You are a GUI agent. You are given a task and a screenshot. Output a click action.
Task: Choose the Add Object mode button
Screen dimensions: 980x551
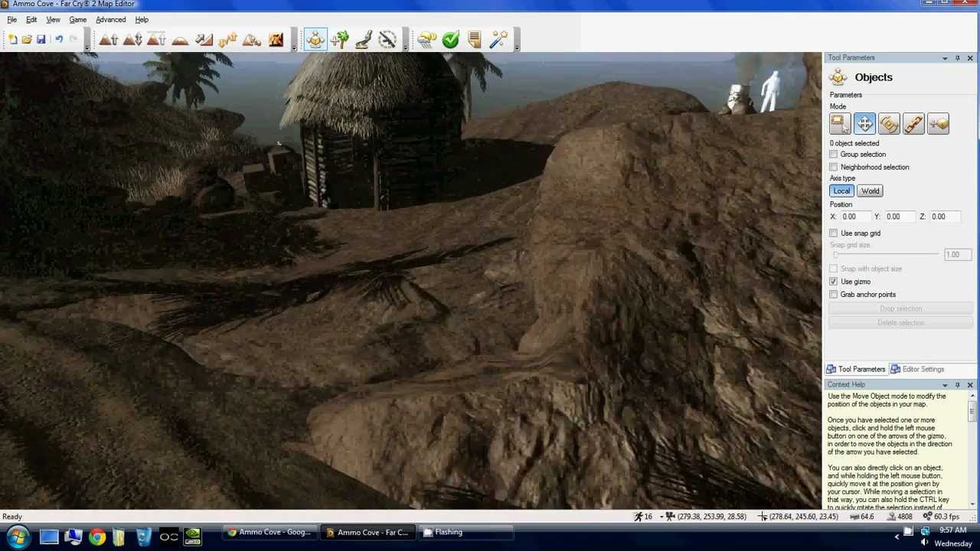point(938,124)
